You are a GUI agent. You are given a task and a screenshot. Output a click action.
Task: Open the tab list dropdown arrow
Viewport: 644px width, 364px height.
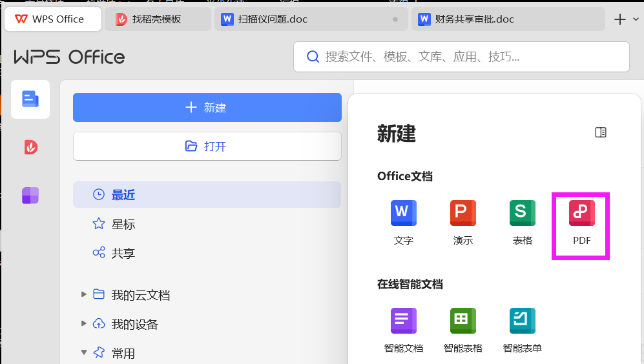(x=636, y=19)
